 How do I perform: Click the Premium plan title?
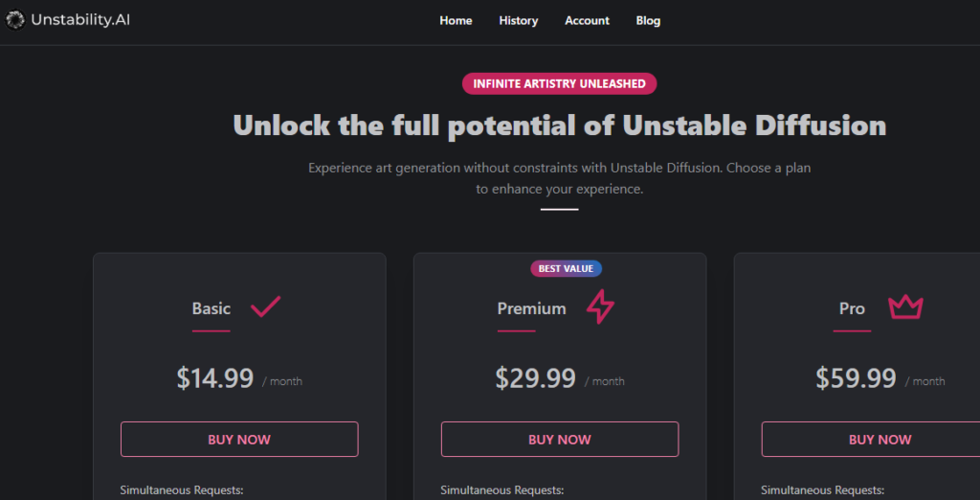click(x=532, y=308)
